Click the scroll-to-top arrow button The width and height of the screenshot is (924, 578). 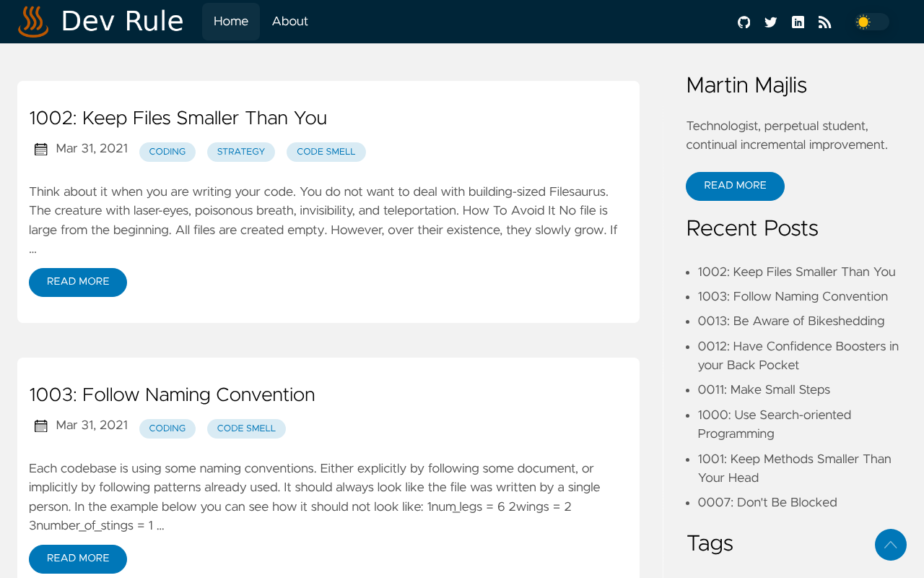click(890, 545)
